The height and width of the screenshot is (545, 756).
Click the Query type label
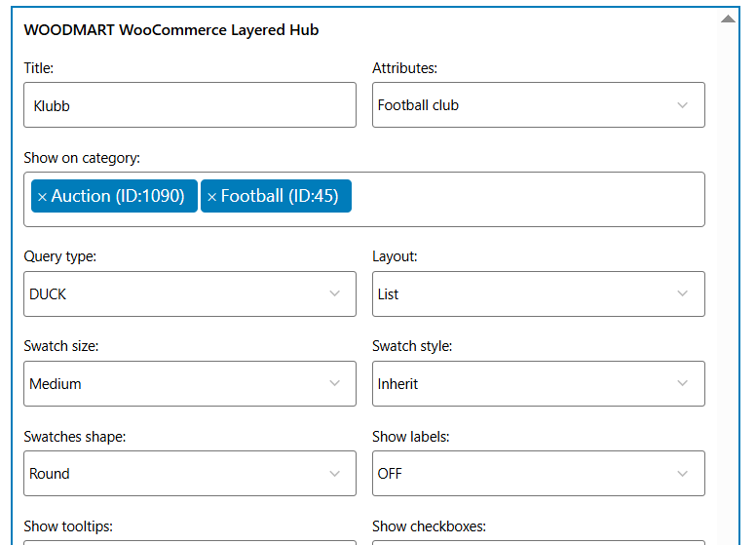point(59,256)
